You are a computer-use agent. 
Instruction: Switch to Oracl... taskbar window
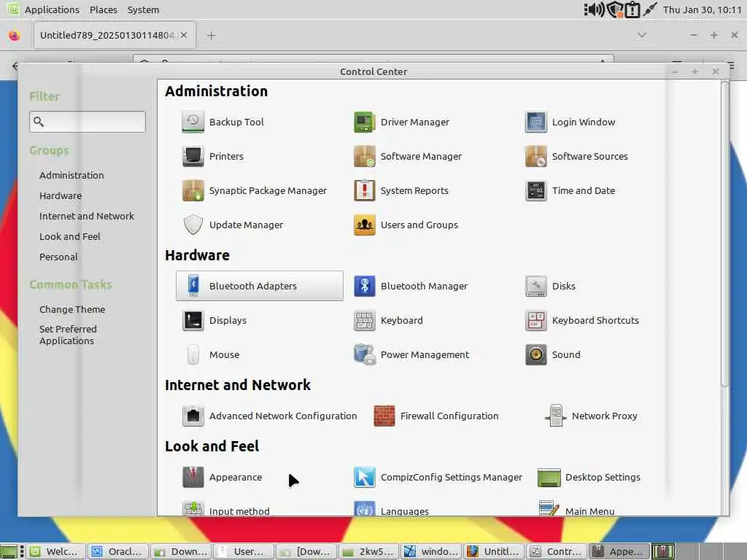[119, 551]
